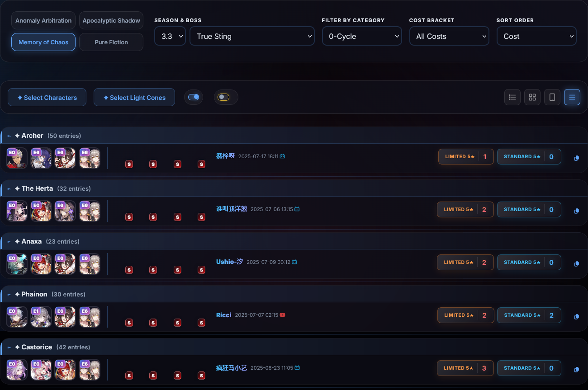Image resolution: width=588 pixels, height=390 pixels.
Task: Collapse the Phainon group arrow
Action: pyautogui.click(x=9, y=295)
